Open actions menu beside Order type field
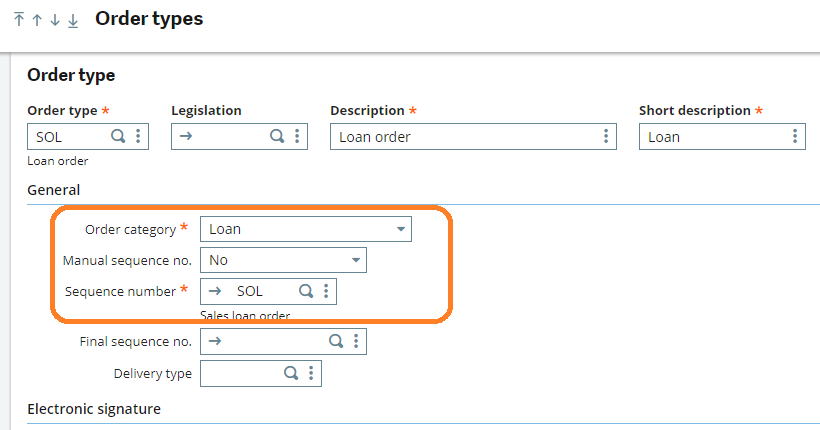 pyautogui.click(x=138, y=137)
